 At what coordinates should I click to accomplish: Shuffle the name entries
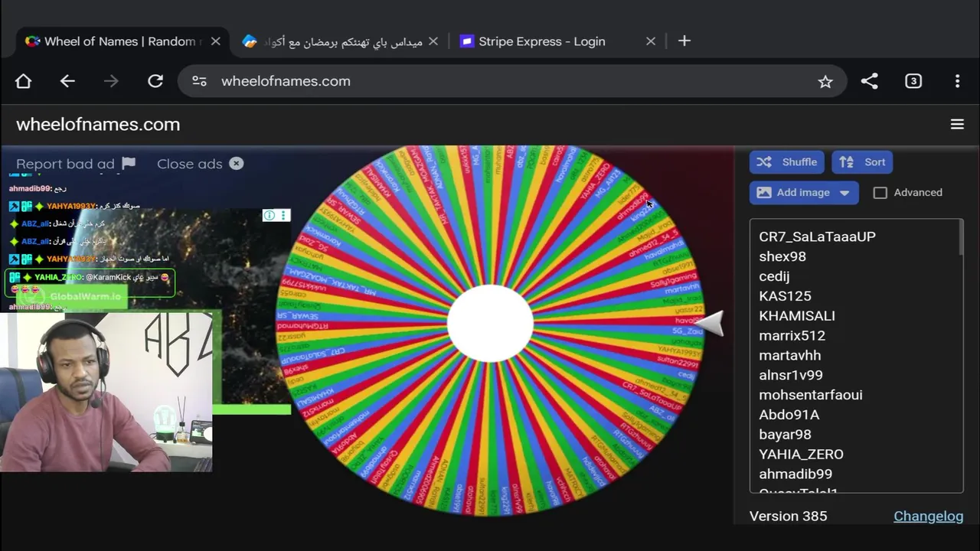[787, 162]
